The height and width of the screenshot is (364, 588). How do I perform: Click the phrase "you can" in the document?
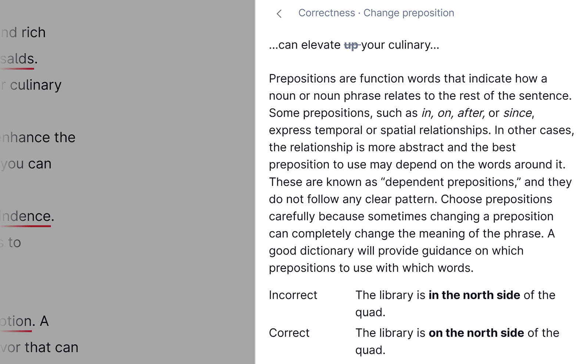click(x=26, y=163)
